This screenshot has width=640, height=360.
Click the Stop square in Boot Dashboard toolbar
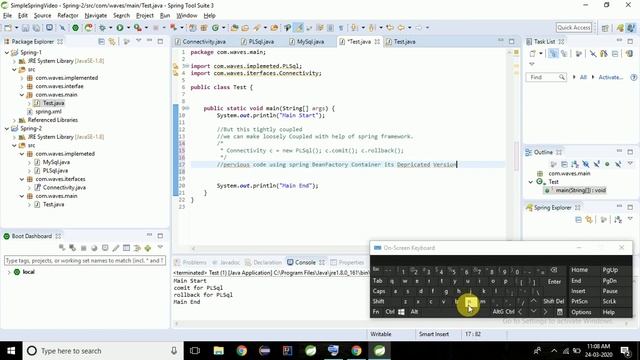coord(83,248)
